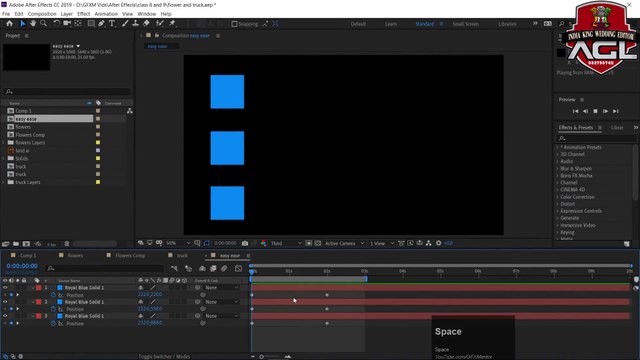Select the Zoom magnifier tool
This screenshot has width=640, height=360.
point(43,24)
